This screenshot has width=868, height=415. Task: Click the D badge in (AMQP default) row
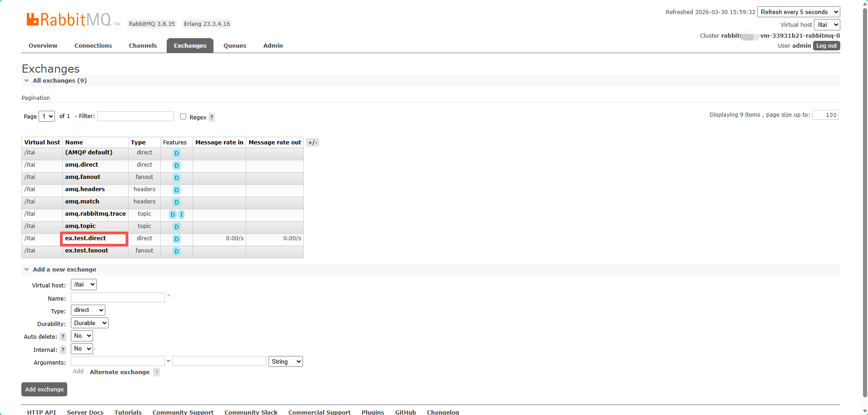click(x=177, y=153)
